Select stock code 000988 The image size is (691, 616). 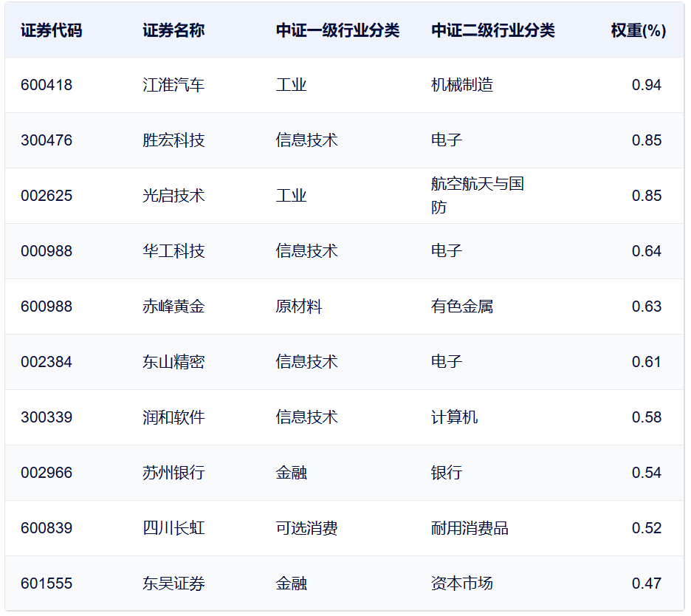[x=47, y=251]
